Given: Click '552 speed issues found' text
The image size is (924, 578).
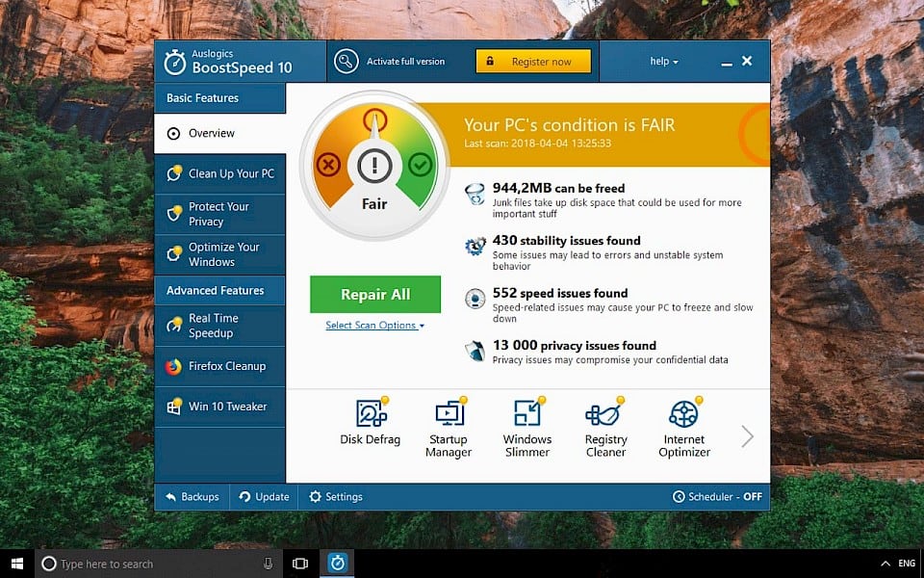Looking at the screenshot, I should 560,293.
